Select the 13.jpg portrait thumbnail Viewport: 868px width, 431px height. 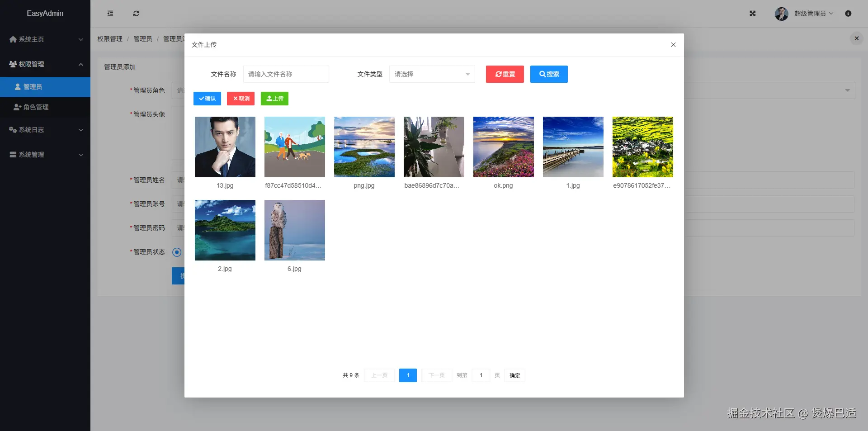click(x=225, y=147)
